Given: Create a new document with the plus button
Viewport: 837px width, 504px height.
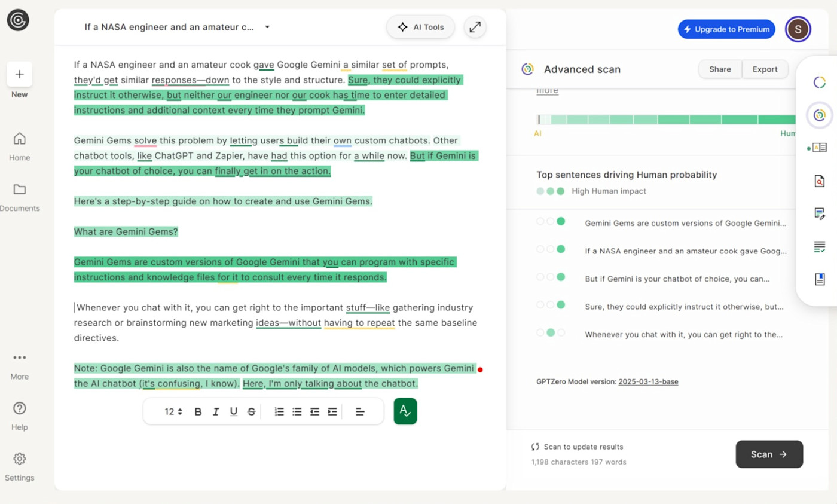Looking at the screenshot, I should pos(20,74).
